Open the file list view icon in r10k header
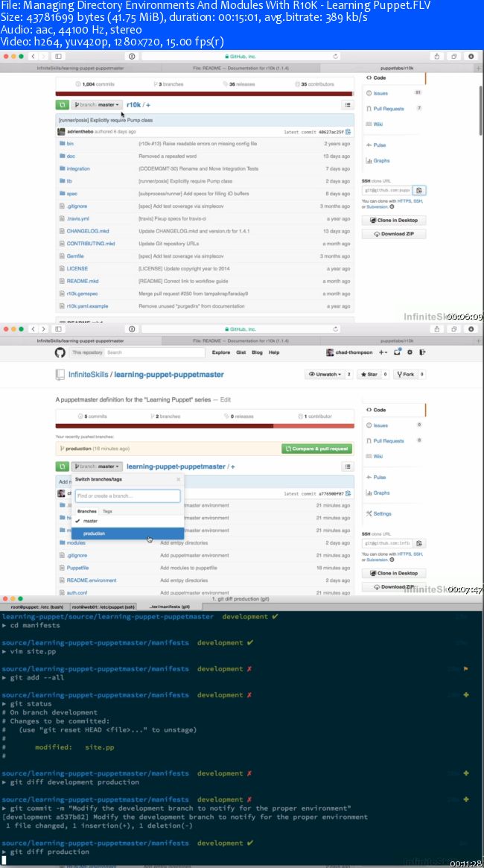 348,104
